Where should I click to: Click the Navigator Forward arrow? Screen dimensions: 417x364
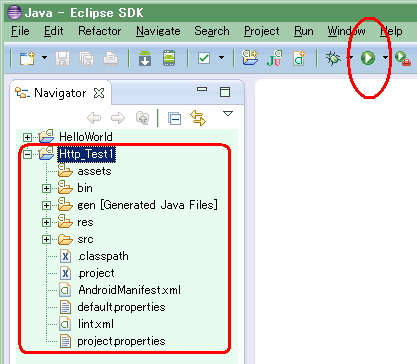point(118,118)
